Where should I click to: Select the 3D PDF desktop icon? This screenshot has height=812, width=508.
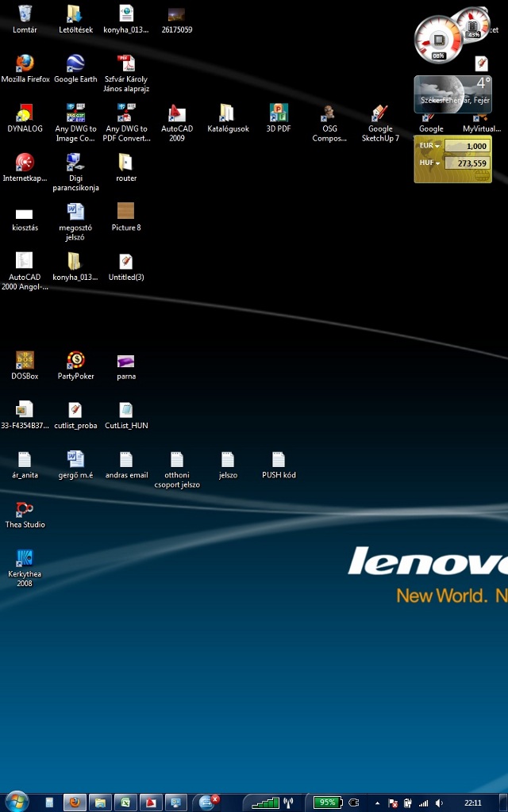(x=279, y=118)
